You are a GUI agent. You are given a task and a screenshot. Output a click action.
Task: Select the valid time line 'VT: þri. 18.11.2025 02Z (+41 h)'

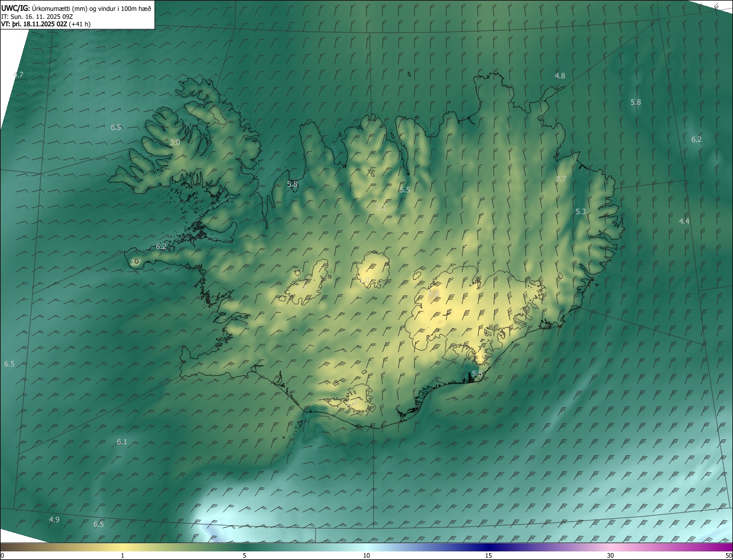pyautogui.click(x=46, y=24)
